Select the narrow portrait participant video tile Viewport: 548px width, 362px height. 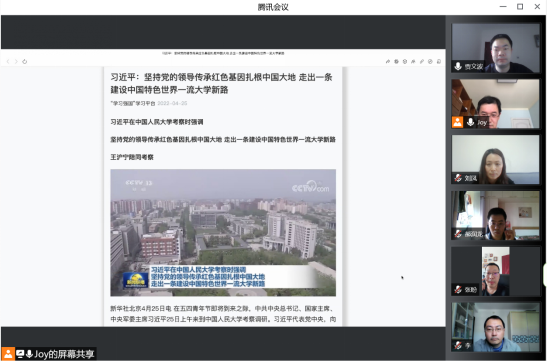pyautogui.click(x=496, y=272)
